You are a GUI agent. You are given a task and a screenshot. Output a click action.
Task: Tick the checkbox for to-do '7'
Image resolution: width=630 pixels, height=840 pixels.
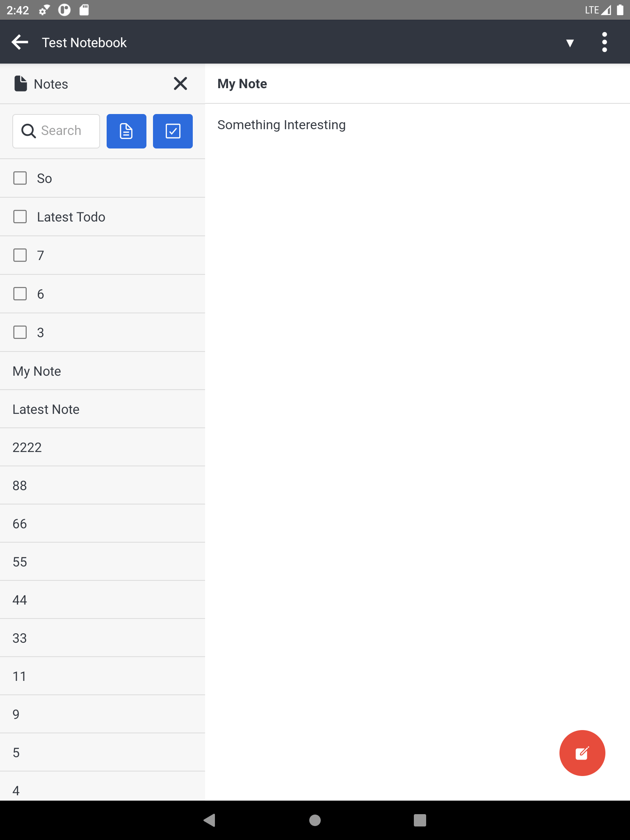[20, 255]
